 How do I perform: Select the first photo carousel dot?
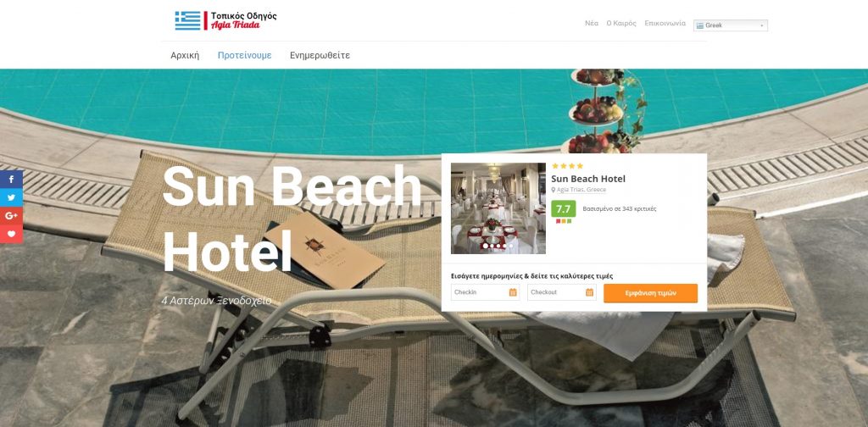[486, 246]
